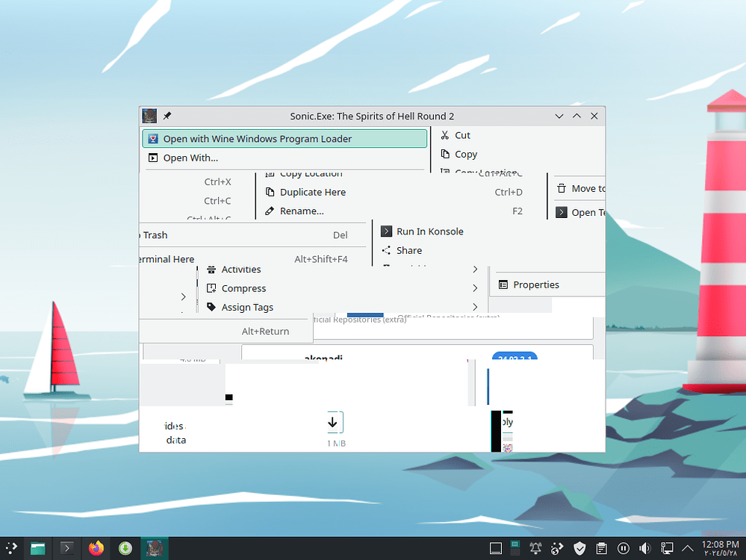This screenshot has height=560, width=746.
Task: Expand the Activities submenu arrow
Action: (475, 269)
